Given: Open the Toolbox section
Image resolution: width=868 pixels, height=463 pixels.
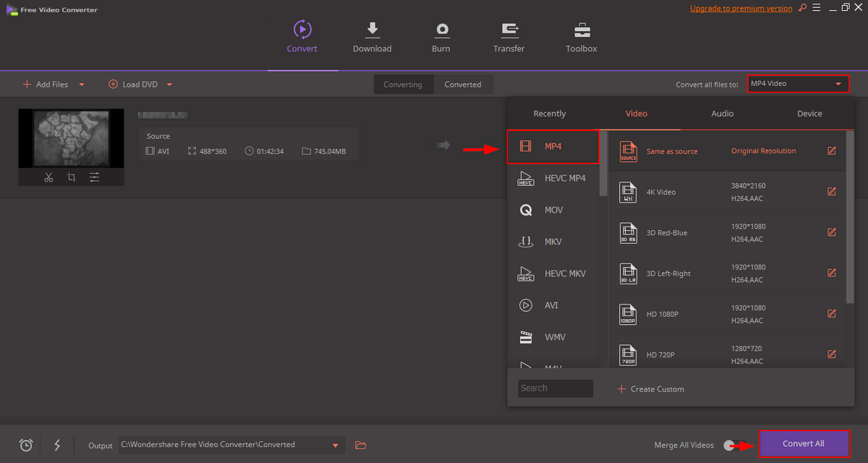Looking at the screenshot, I should pos(582,37).
